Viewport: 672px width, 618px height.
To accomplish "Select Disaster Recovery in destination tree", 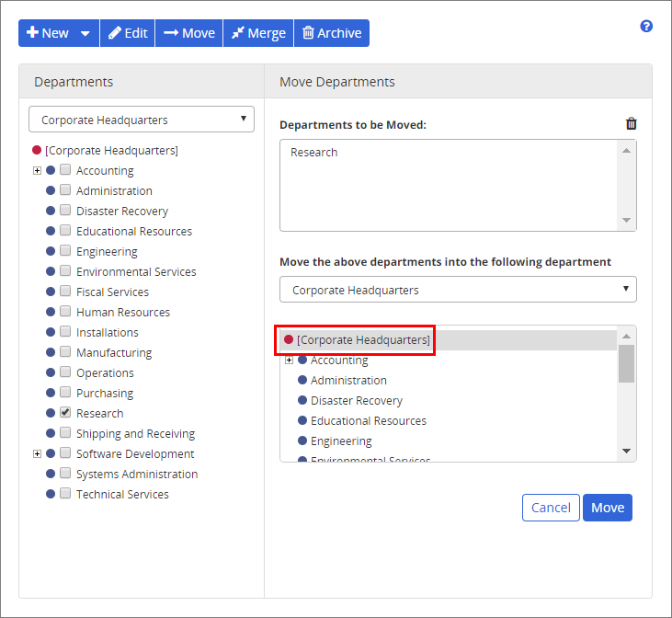I will click(356, 401).
